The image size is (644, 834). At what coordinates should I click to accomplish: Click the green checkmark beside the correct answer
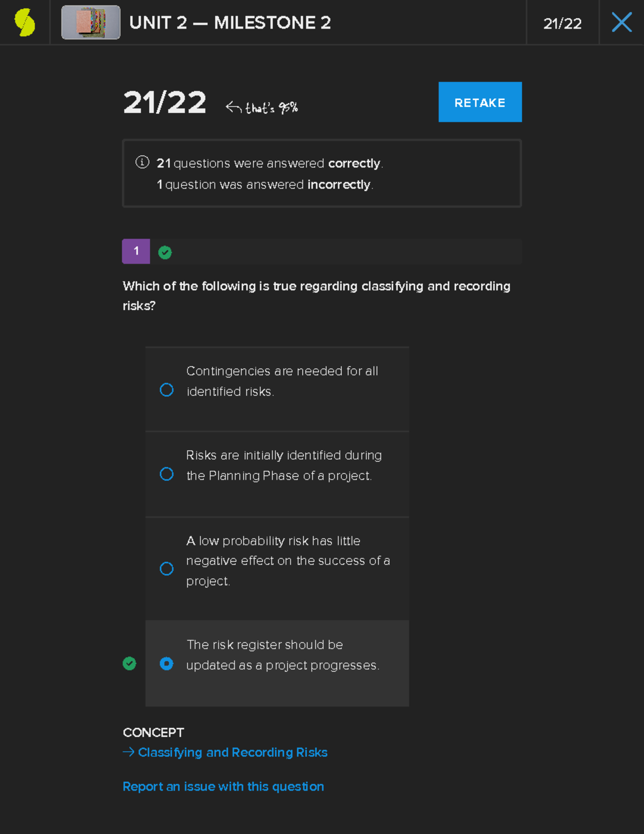click(129, 664)
